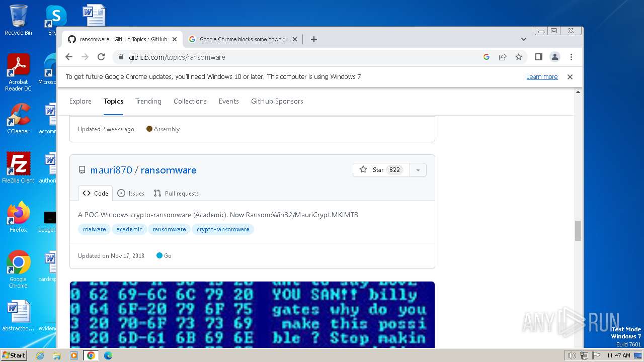644x362 pixels.
Task: Open File Explorer from taskbar
Action: click(x=57, y=355)
